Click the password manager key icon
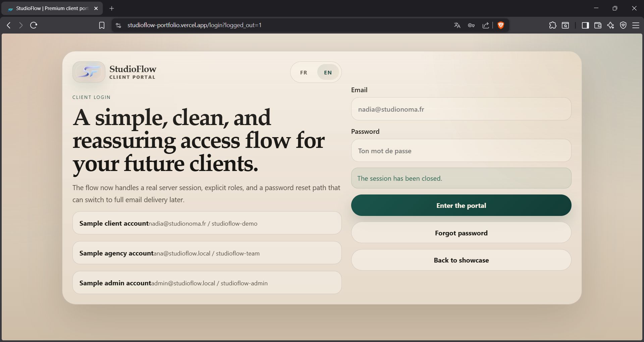 [x=471, y=25]
